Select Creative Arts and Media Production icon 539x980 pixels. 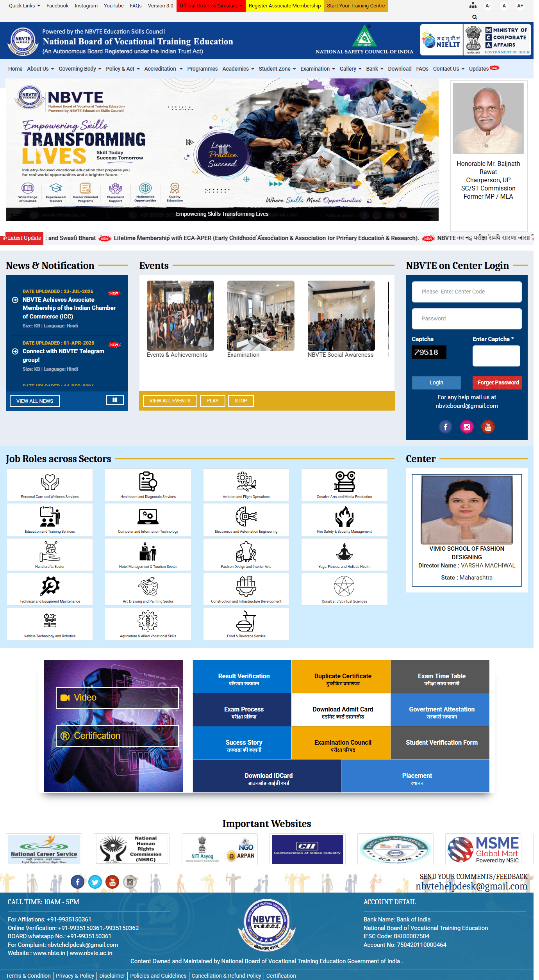344,482
